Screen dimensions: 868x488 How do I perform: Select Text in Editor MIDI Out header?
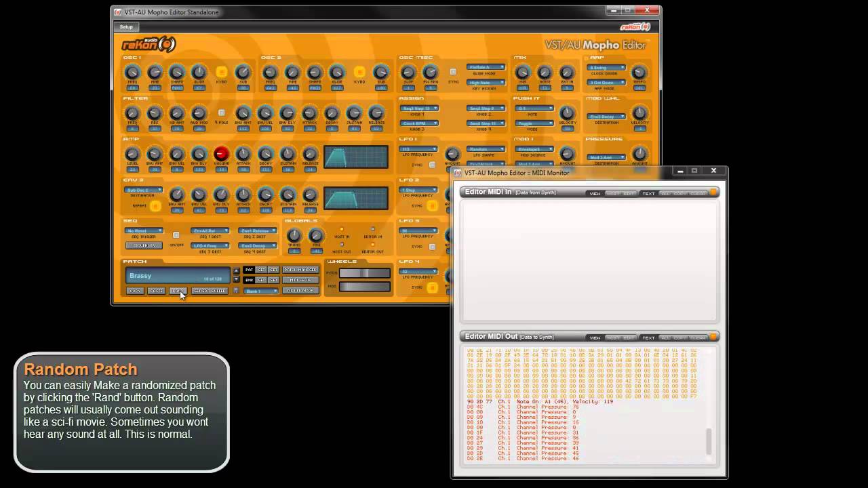(648, 338)
